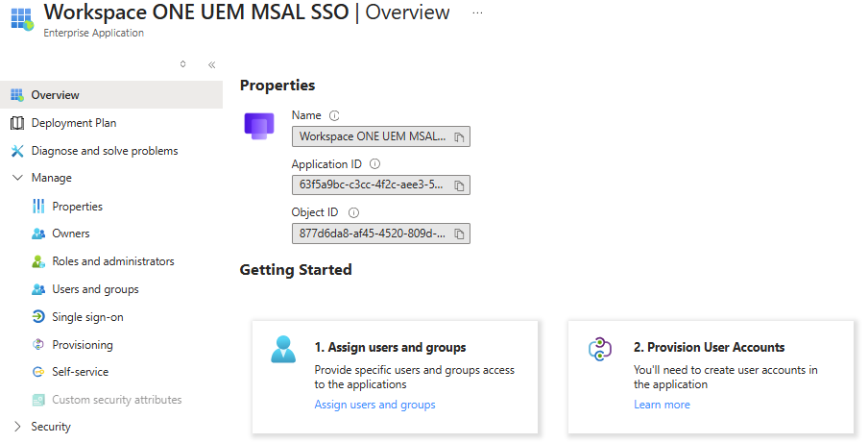This screenshot has height=443, width=868.
Task: Click the Roles and administrators icon
Action: pos(38,261)
